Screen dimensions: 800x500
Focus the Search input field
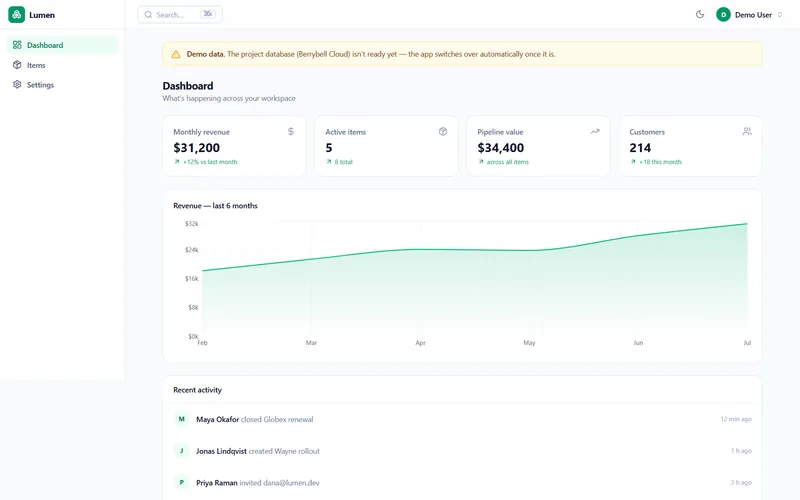pyautogui.click(x=180, y=15)
